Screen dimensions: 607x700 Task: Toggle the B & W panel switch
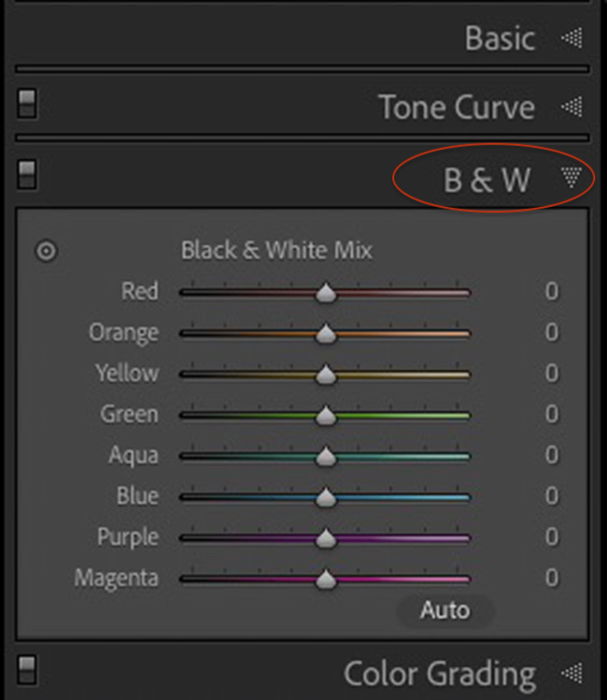coord(28,174)
